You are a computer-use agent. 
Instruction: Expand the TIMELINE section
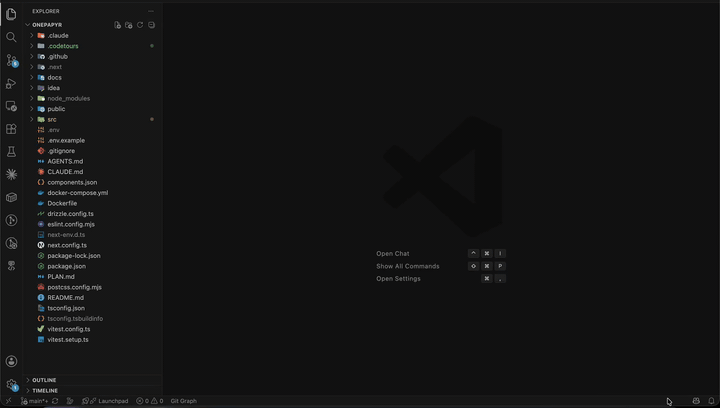[x=92, y=391]
